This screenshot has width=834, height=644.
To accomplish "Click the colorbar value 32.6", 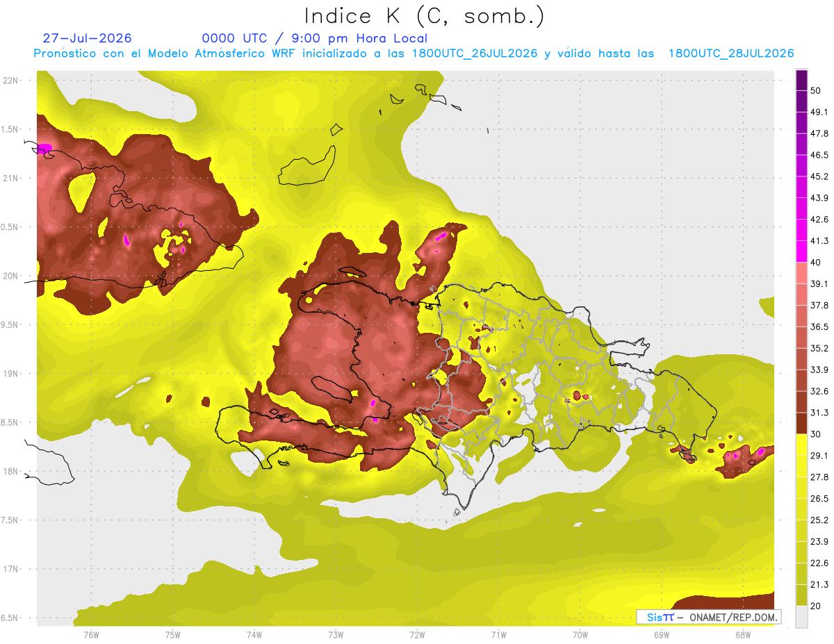I will pos(819,391).
